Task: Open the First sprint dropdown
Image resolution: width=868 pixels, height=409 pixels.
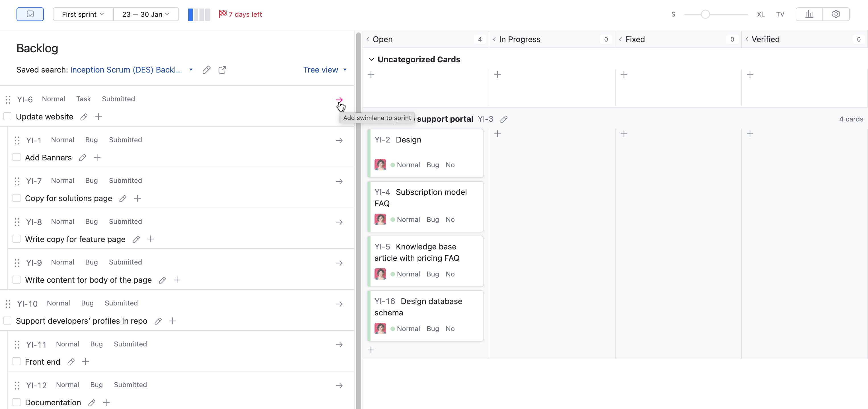Action: (x=83, y=14)
